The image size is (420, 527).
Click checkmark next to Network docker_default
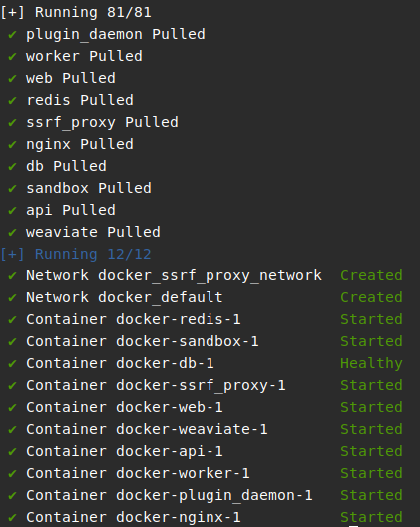click(x=12, y=297)
